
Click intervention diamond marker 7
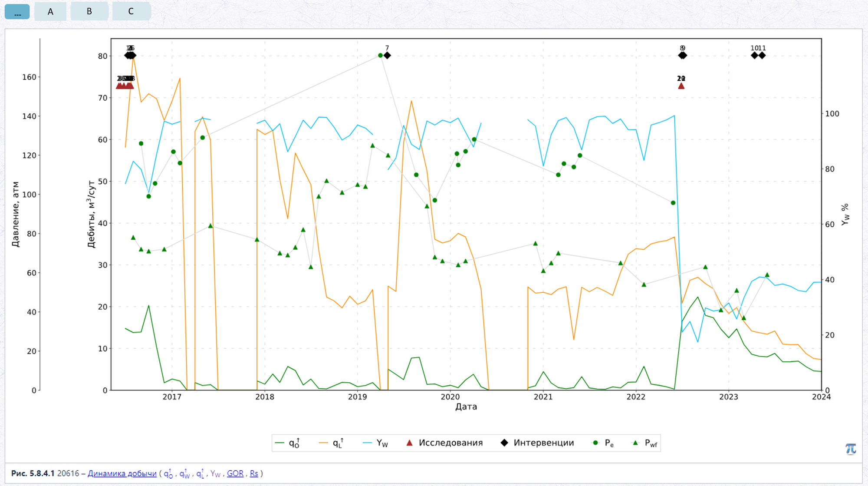(x=387, y=55)
